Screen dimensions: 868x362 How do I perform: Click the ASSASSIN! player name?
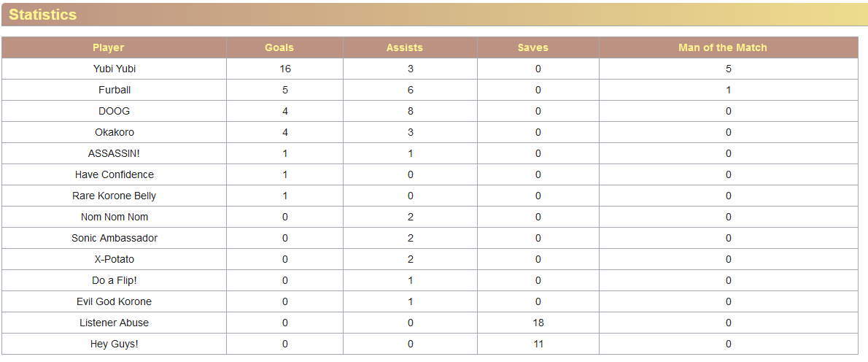pos(114,153)
